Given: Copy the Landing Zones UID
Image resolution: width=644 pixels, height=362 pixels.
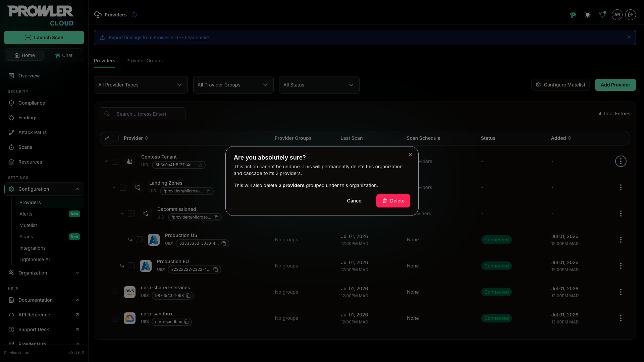Looking at the screenshot, I should tap(208, 191).
